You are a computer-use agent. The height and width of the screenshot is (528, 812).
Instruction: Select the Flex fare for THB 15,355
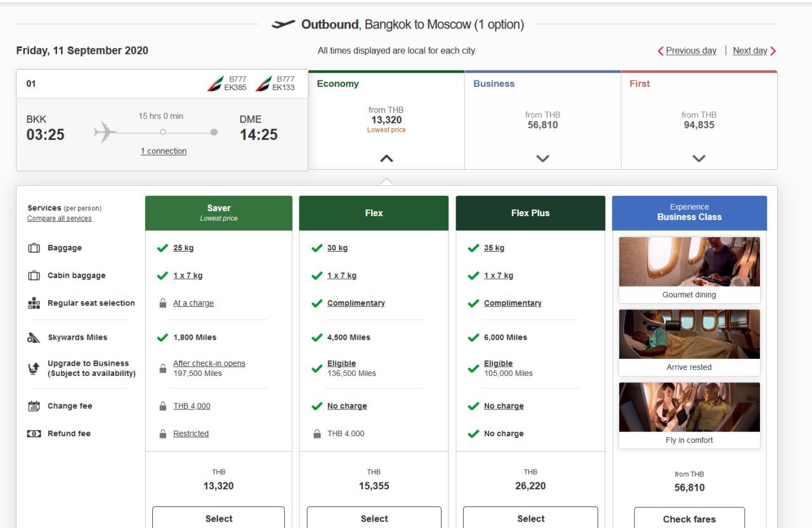(x=374, y=517)
